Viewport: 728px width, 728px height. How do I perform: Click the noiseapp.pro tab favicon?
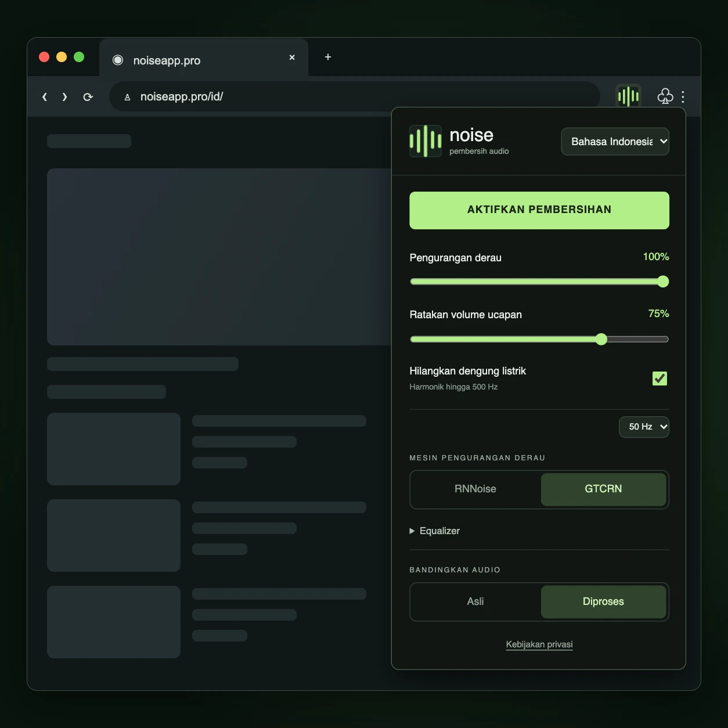(118, 60)
